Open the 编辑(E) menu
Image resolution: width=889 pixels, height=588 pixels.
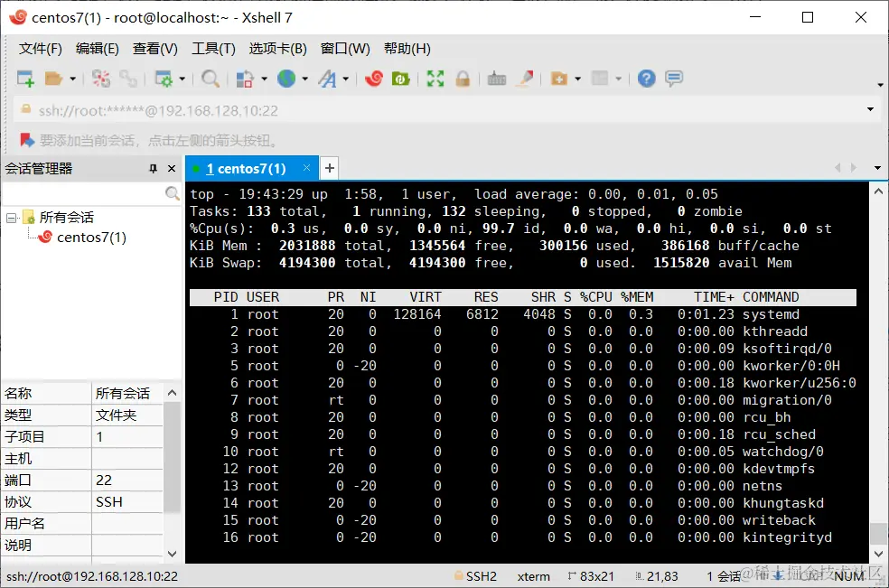tap(98, 49)
